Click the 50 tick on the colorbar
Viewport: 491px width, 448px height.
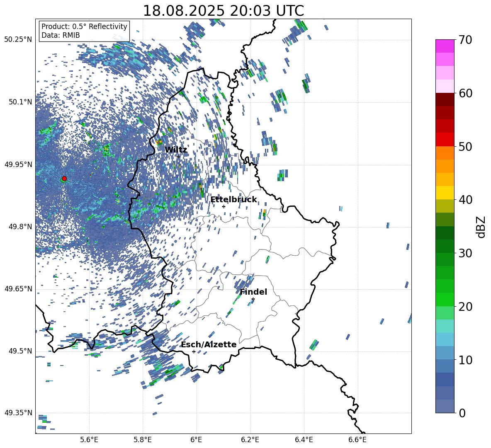465,146
